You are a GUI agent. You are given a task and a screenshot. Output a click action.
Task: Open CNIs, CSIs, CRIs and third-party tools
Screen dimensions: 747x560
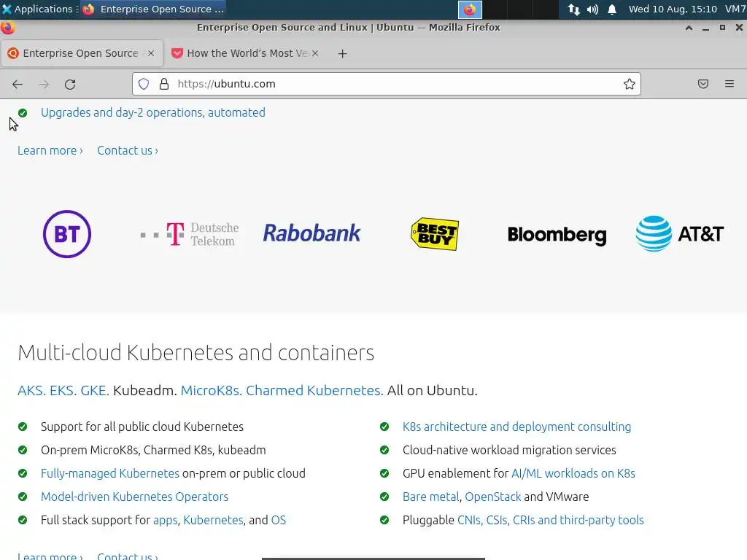(551, 520)
